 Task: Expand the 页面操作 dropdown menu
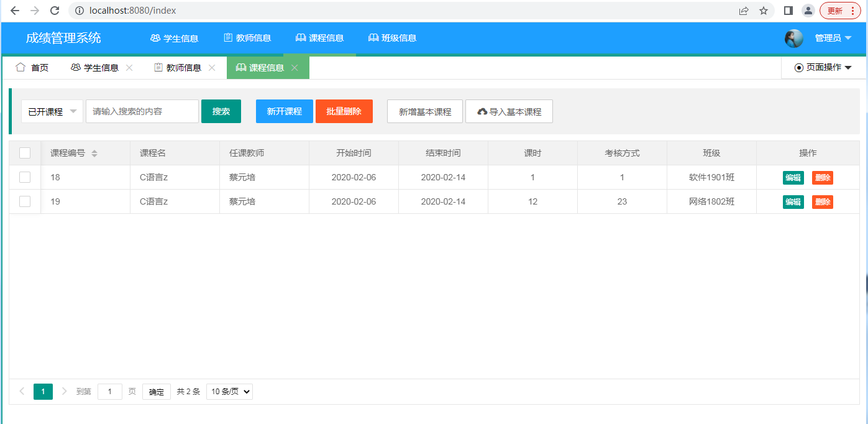[823, 68]
